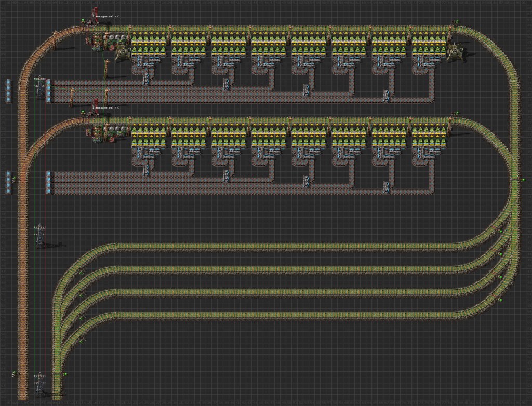Select the lower station's red train stop
532x406 pixels.
(96, 107)
